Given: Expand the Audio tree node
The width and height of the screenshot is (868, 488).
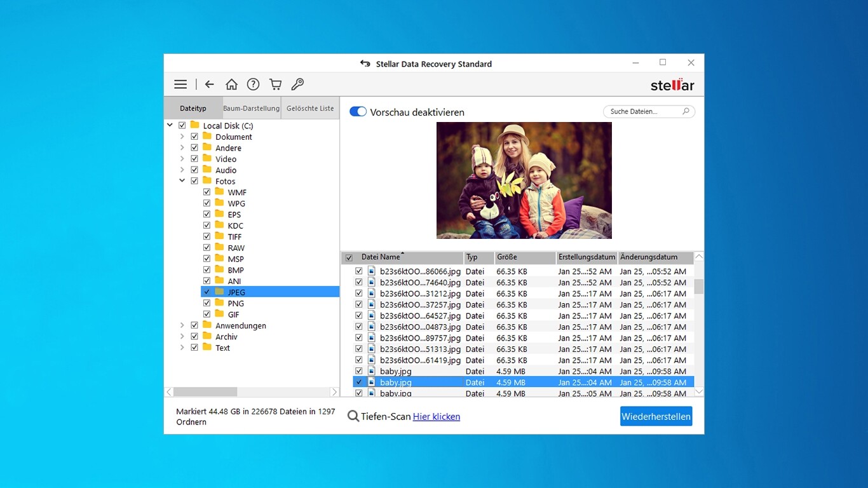Looking at the screenshot, I should pyautogui.click(x=182, y=170).
